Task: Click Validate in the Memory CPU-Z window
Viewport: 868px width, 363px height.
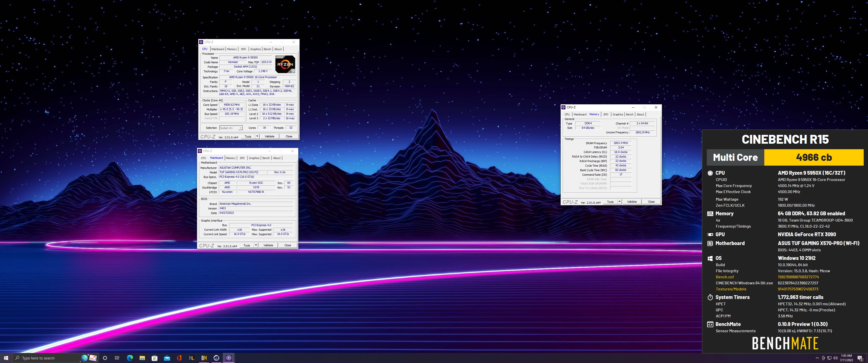Action: [x=632, y=202]
